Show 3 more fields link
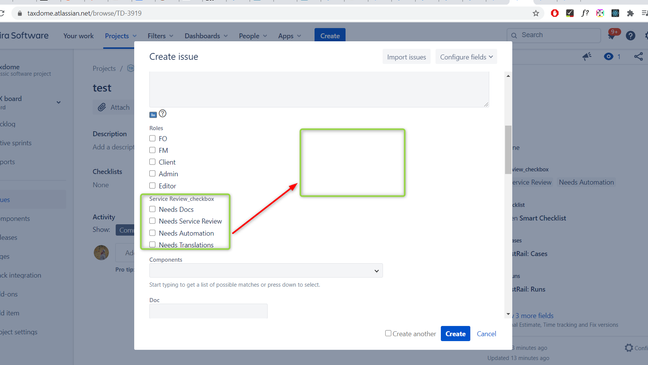 click(534, 315)
